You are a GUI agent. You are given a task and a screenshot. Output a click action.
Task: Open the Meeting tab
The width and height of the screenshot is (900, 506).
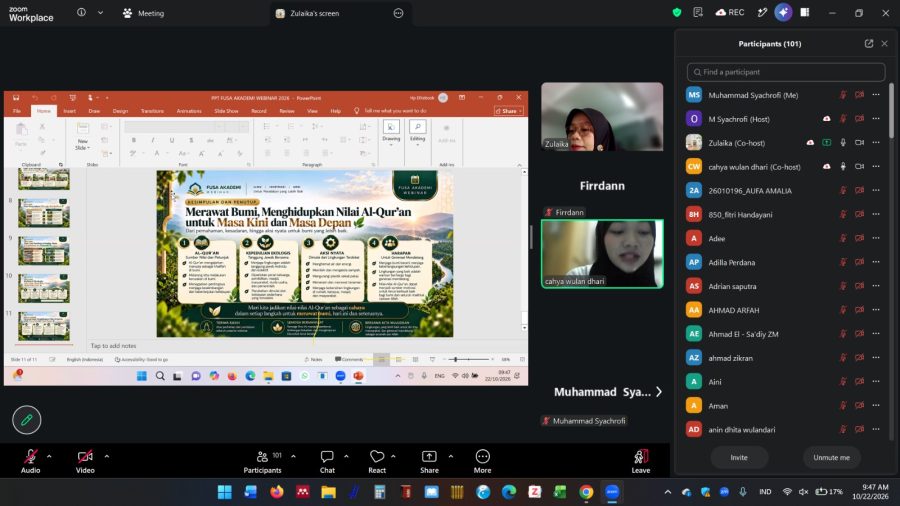coord(143,13)
